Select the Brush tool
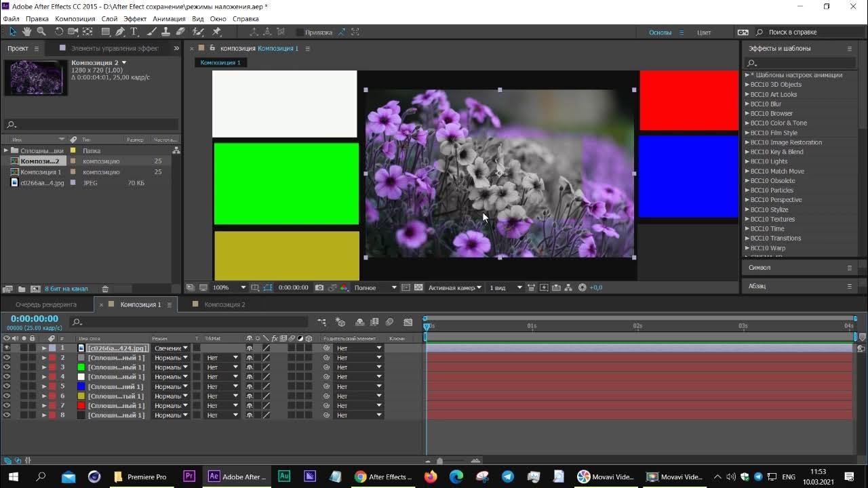868x488 pixels. click(x=152, y=32)
